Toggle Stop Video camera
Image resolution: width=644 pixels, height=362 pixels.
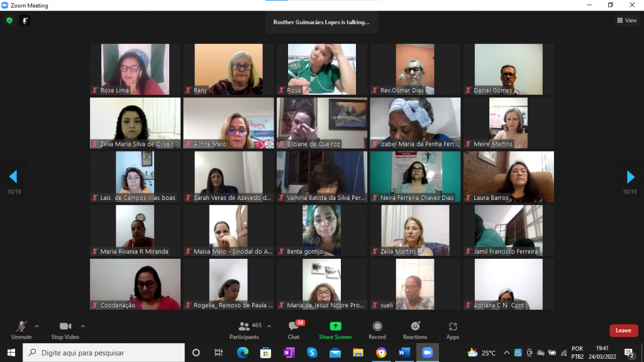click(x=65, y=330)
